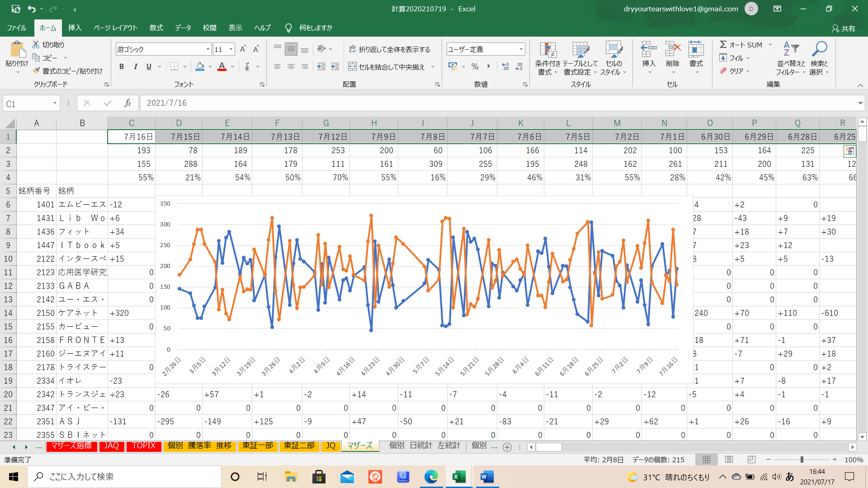Click the Percent Style icon
The height and width of the screenshot is (488, 868).
475,67
